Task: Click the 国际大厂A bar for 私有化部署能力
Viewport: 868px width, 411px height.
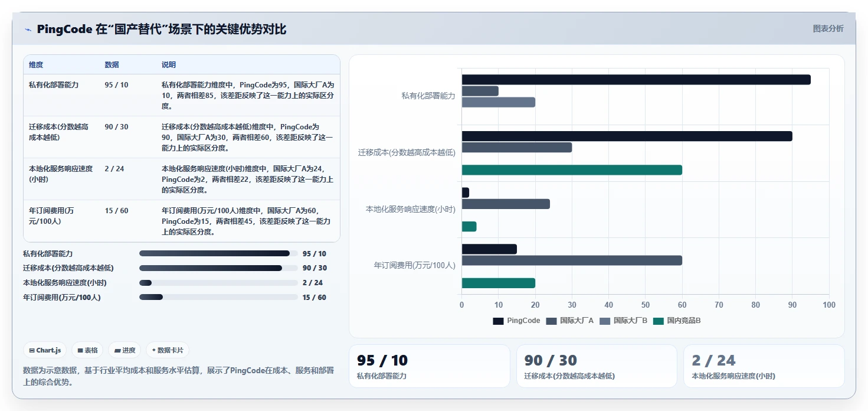Action: [x=480, y=91]
